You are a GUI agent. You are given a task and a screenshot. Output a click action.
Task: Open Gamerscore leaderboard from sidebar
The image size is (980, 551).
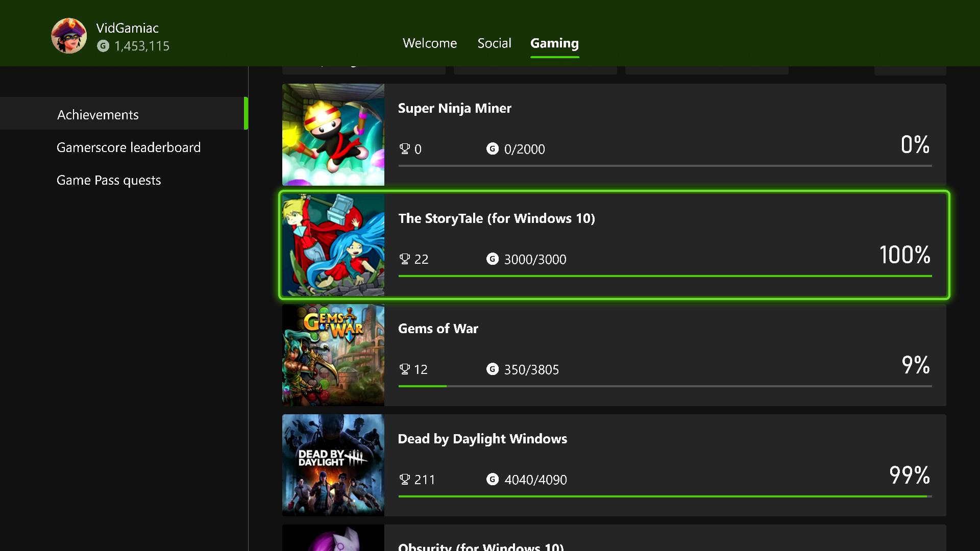(x=129, y=147)
